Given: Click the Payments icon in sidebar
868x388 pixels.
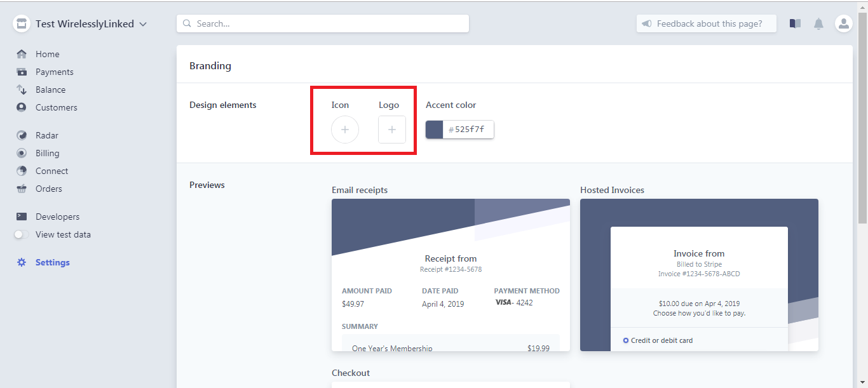Looking at the screenshot, I should point(22,72).
